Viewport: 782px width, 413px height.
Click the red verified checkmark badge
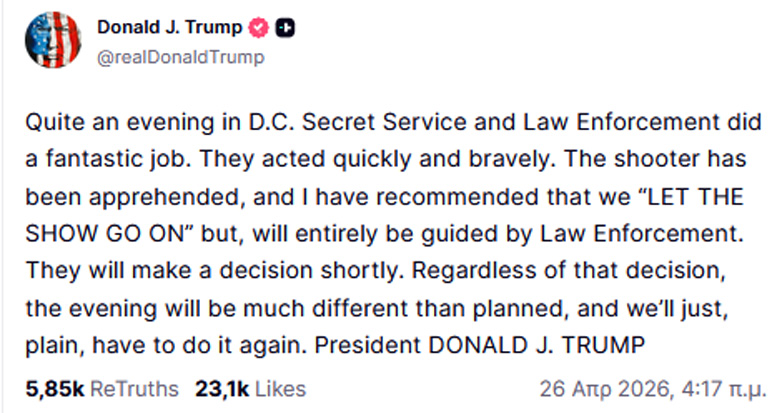(x=259, y=29)
